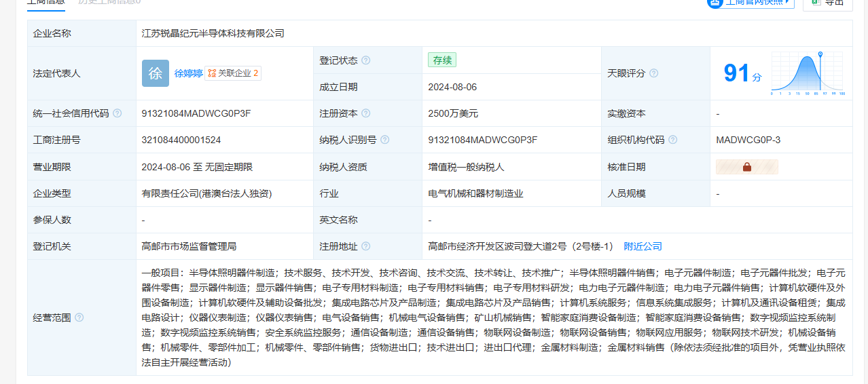The width and height of the screenshot is (868, 384).
Task: Show help tooltip next to 注册地址
Action: 366,246
